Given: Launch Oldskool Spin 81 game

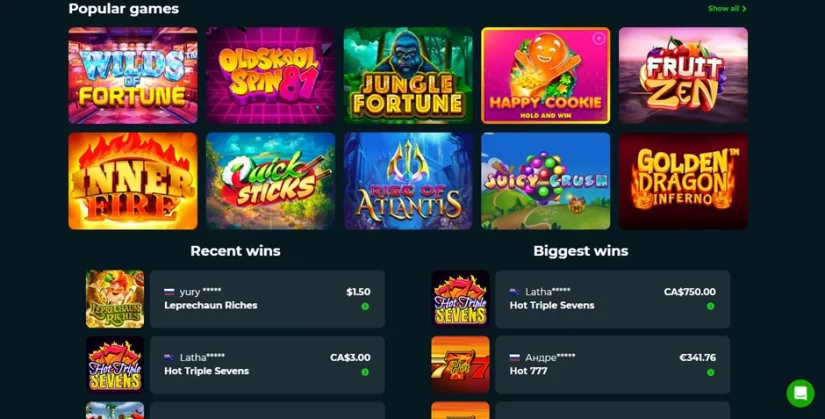Looking at the screenshot, I should click(x=270, y=76).
